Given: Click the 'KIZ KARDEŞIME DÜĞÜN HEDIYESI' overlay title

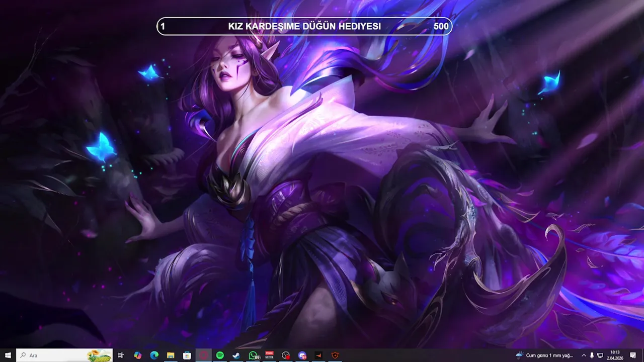Looking at the screenshot, I should pos(304,26).
